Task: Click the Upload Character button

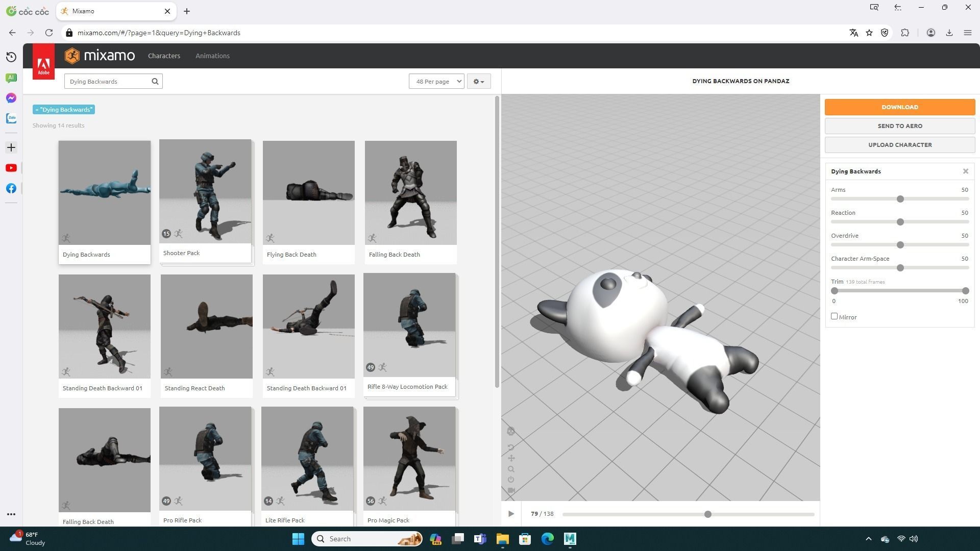Action: tap(900, 145)
